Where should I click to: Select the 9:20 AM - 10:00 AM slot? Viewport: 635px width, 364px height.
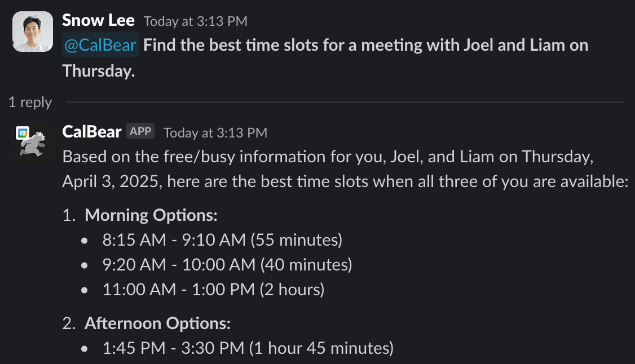click(227, 265)
